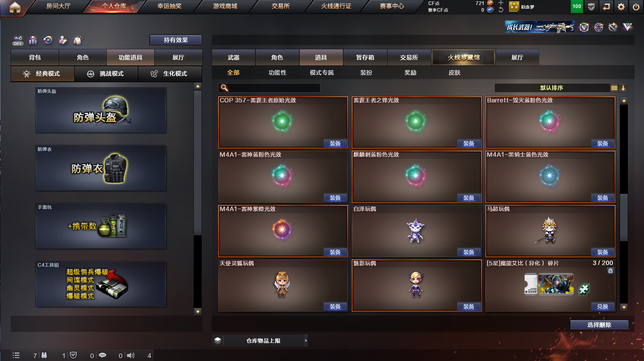Select the 生化模式 tab
The width and height of the screenshot is (644, 361).
170,74
